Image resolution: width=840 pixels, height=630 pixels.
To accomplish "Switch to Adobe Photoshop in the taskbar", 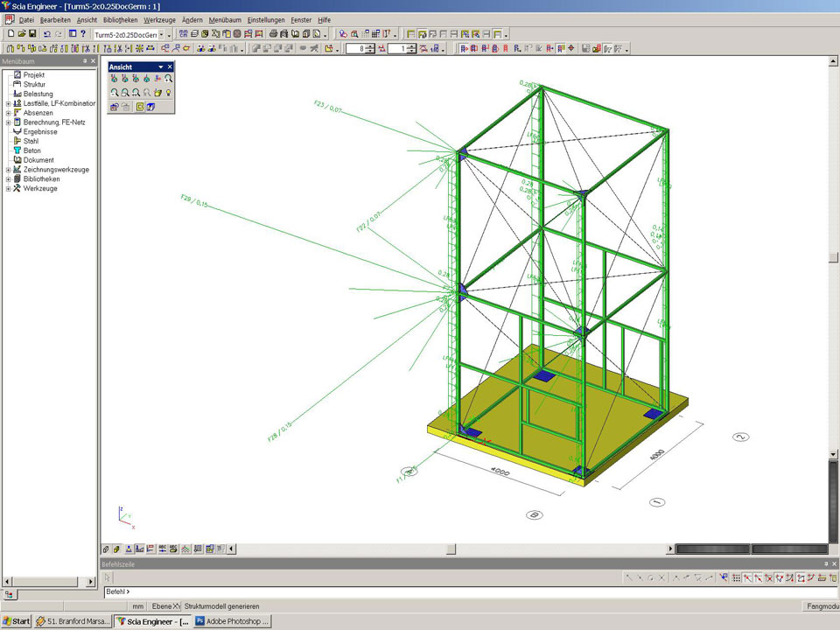I will pos(233,621).
